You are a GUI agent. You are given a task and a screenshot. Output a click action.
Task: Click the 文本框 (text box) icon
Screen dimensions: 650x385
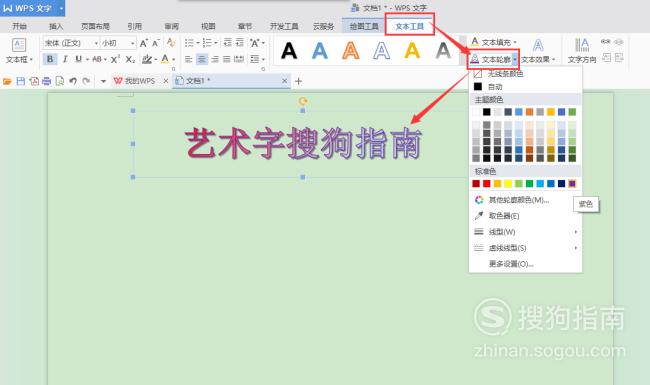pos(19,45)
